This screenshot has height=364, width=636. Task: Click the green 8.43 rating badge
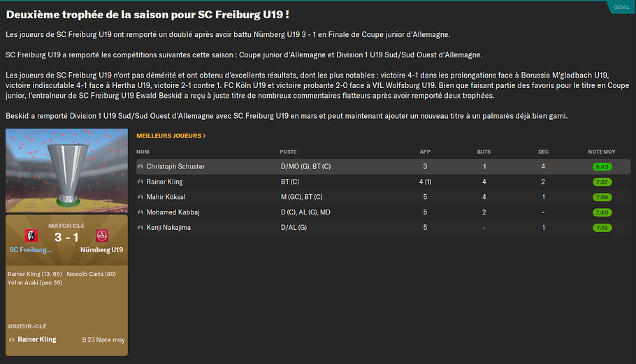click(602, 167)
